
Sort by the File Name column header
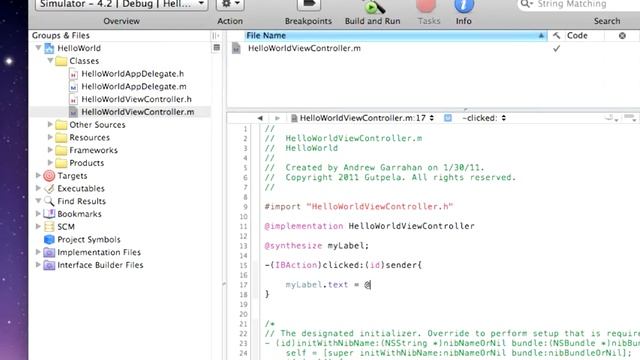point(396,36)
